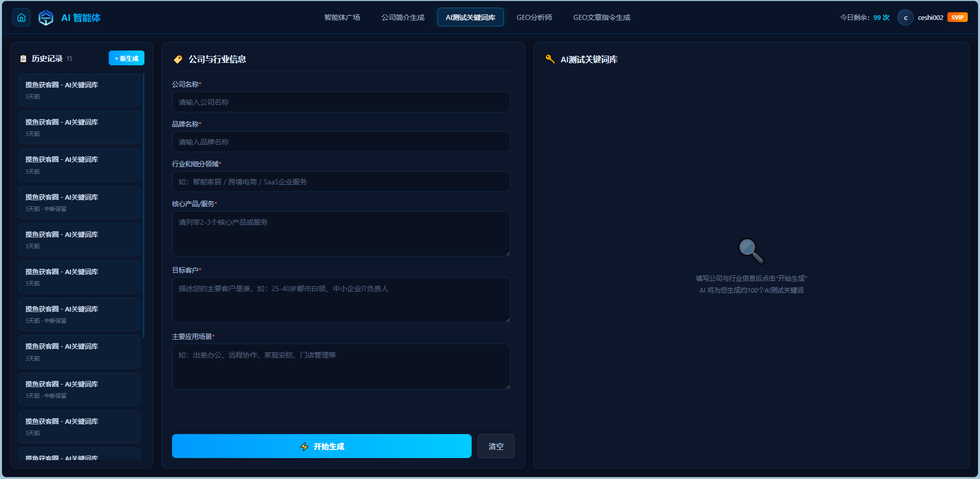The image size is (980, 479).
Task: Click the +新生成 button
Action: tap(127, 58)
